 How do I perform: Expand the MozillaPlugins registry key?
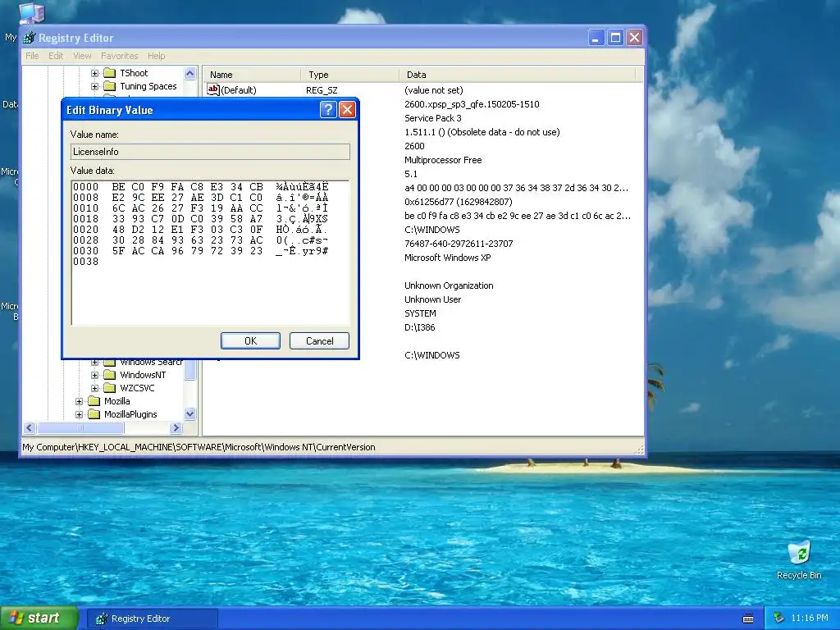click(80, 414)
